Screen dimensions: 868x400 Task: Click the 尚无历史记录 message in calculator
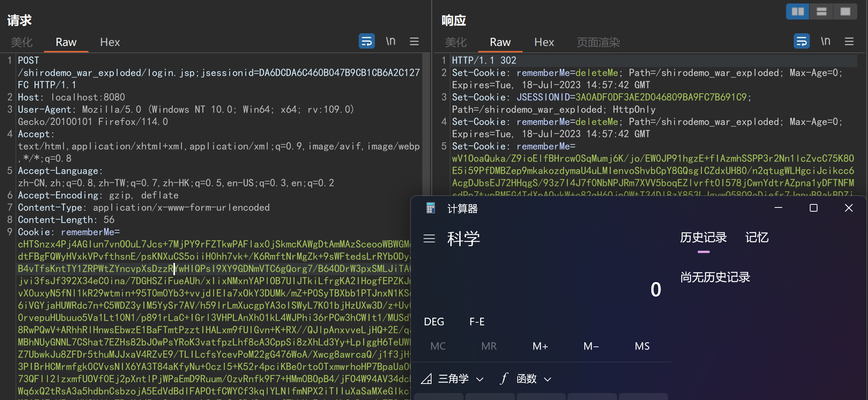[715, 277]
